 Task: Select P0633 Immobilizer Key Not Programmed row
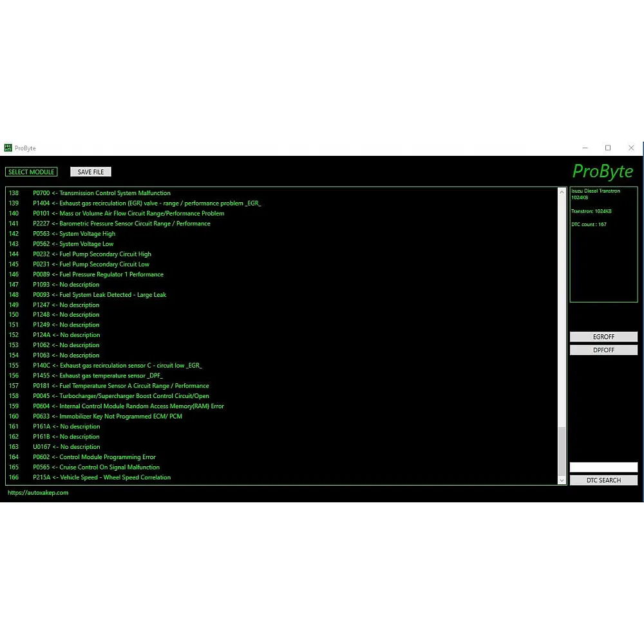tap(108, 417)
